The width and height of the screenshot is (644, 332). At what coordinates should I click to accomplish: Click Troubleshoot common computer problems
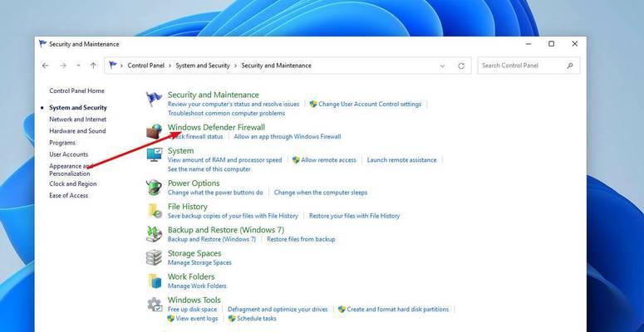pyautogui.click(x=226, y=113)
